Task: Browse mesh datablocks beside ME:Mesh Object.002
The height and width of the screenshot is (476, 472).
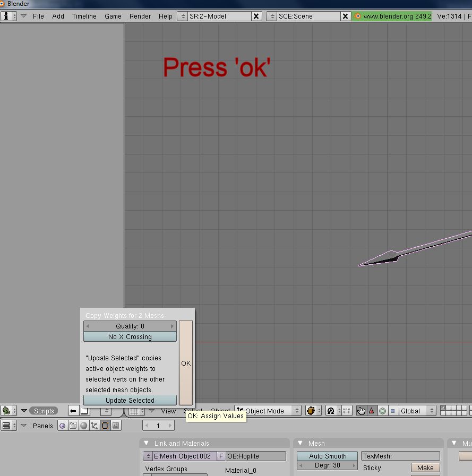Action: [x=148, y=456]
